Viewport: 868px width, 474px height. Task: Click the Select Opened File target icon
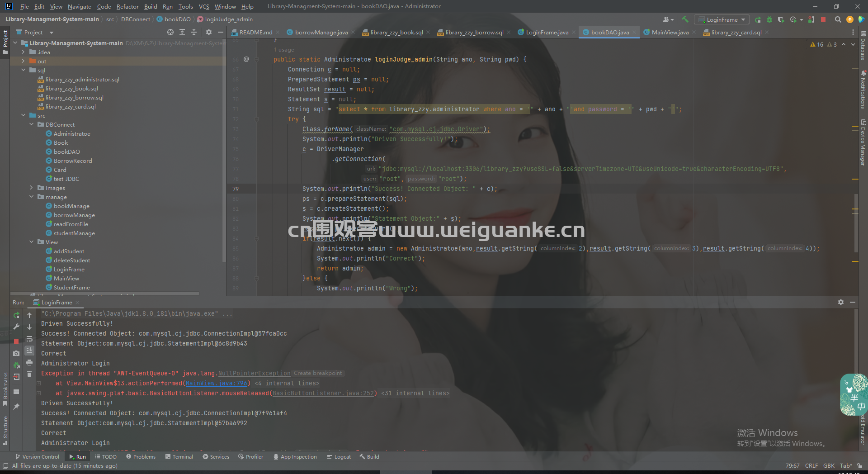tap(170, 32)
